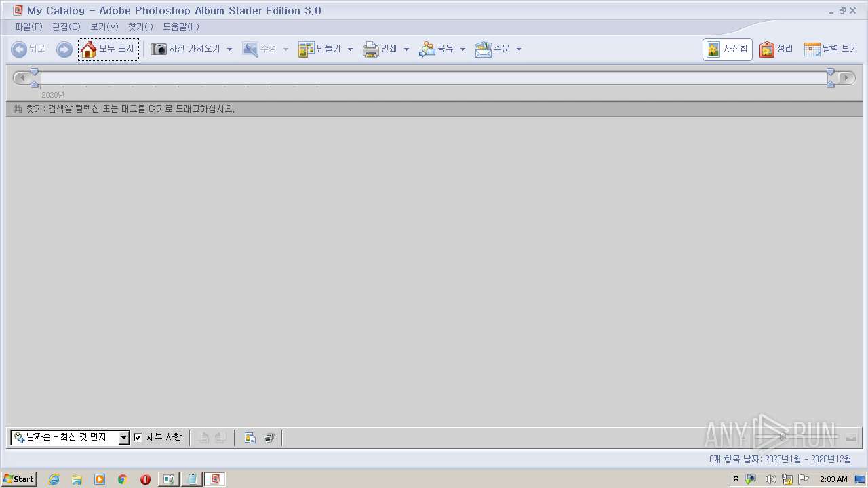This screenshot has height=488, width=868.
Task: Click the 2:03 AM system clock
Action: click(x=833, y=479)
